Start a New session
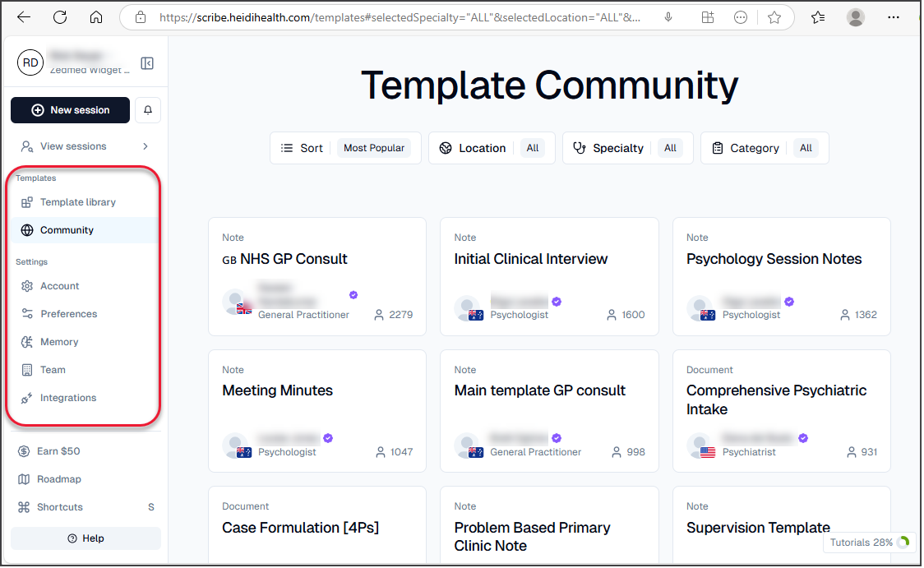The image size is (924, 568). (x=70, y=110)
